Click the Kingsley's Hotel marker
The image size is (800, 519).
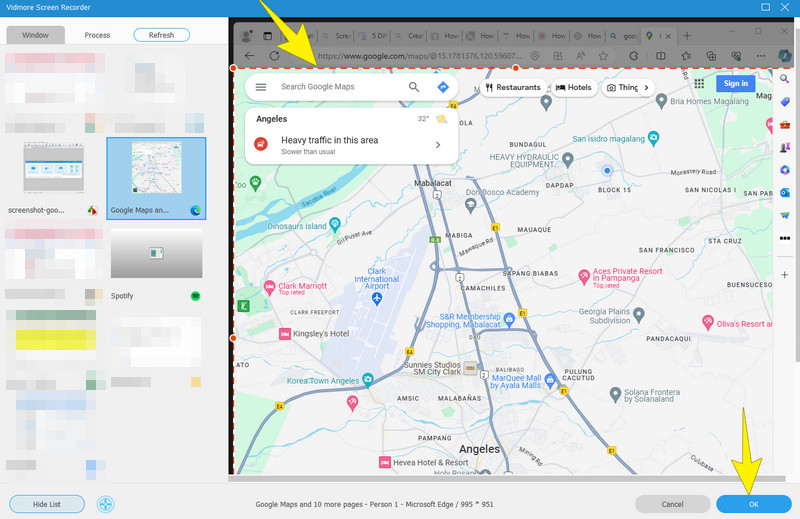click(285, 334)
